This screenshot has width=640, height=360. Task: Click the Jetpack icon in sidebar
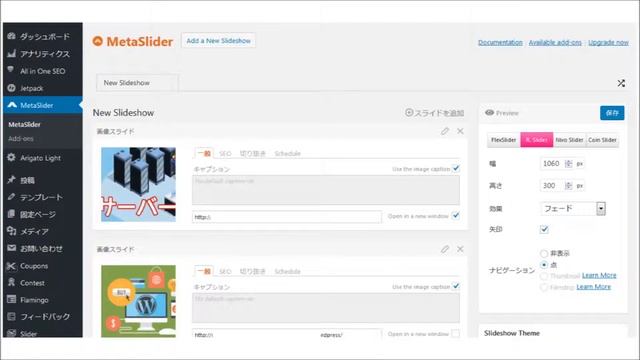(11, 88)
